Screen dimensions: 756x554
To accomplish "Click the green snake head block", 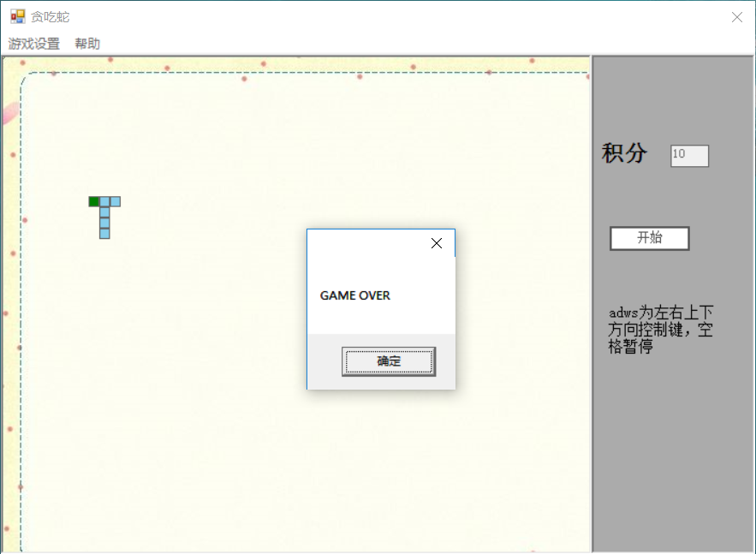I will [94, 201].
